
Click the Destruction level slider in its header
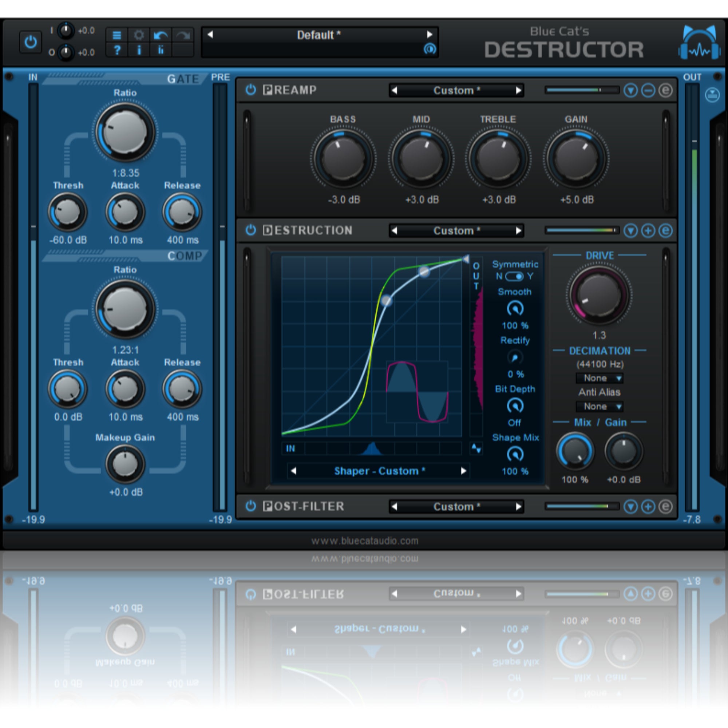[x=582, y=230]
